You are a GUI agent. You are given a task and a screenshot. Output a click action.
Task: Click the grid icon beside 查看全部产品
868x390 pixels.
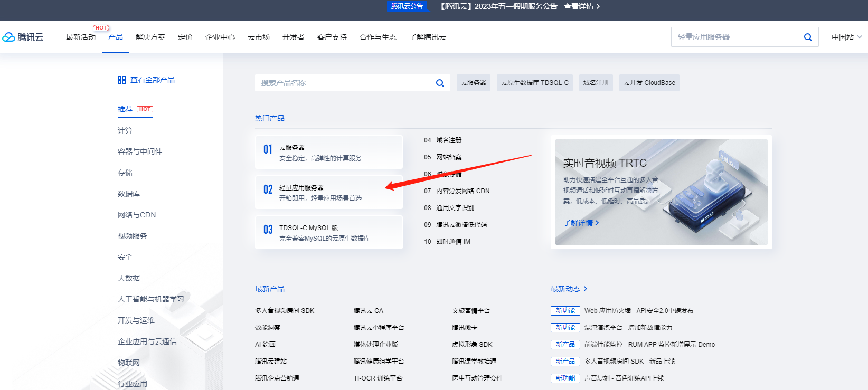click(121, 80)
